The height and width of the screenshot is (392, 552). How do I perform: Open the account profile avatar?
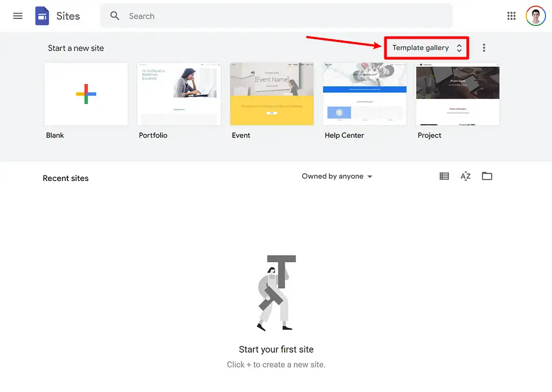(535, 16)
